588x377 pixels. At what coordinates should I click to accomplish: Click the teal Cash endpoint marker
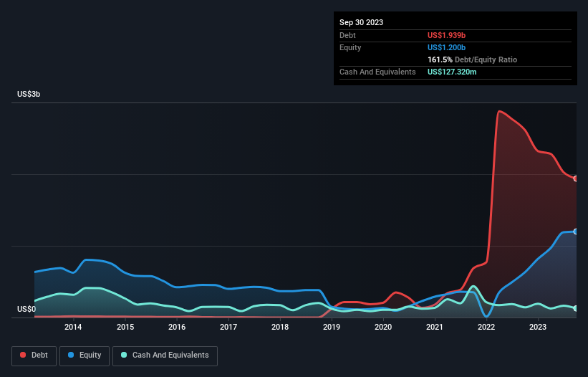[576, 308]
